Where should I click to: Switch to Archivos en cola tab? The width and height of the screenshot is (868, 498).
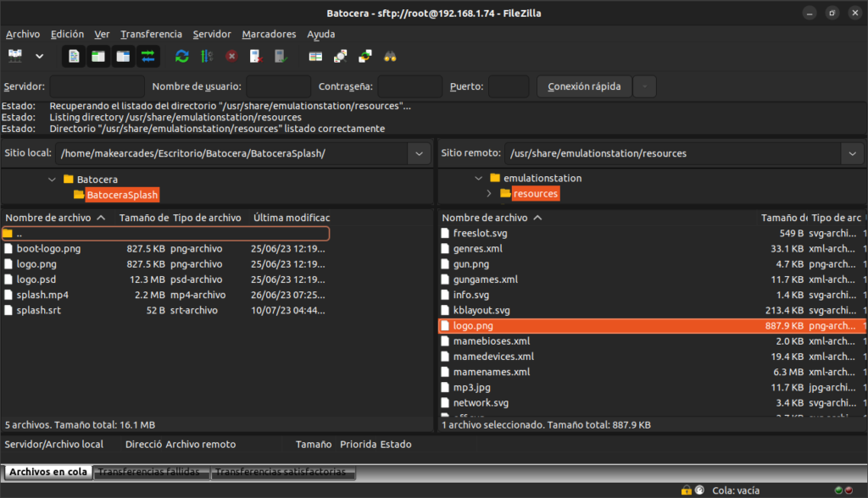click(x=48, y=472)
